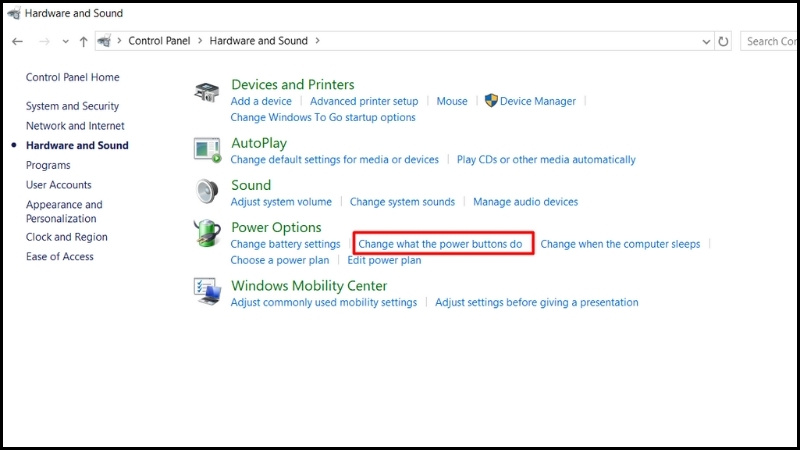Click the title bar Hardware and Sound icon
This screenshot has height=450, width=800.
tap(14, 13)
